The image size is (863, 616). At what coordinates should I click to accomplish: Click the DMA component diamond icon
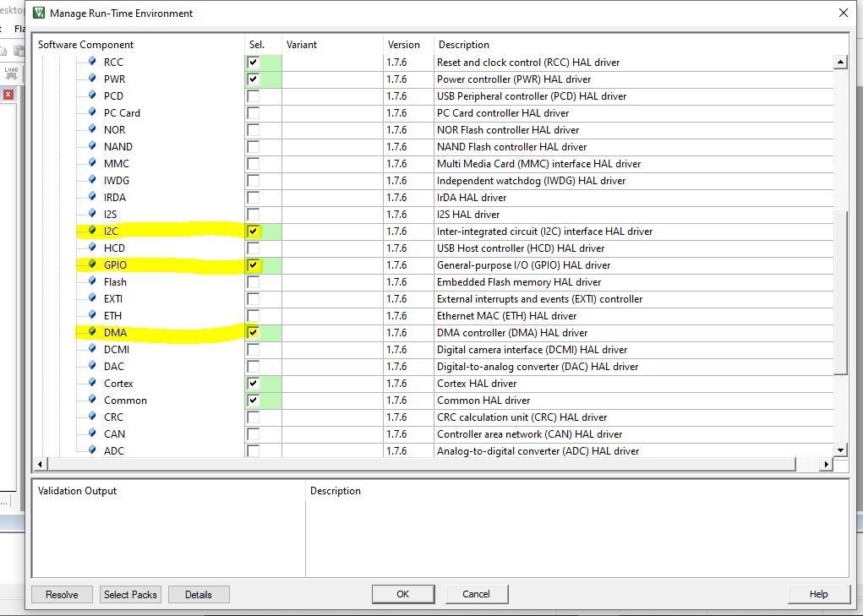pyautogui.click(x=92, y=332)
